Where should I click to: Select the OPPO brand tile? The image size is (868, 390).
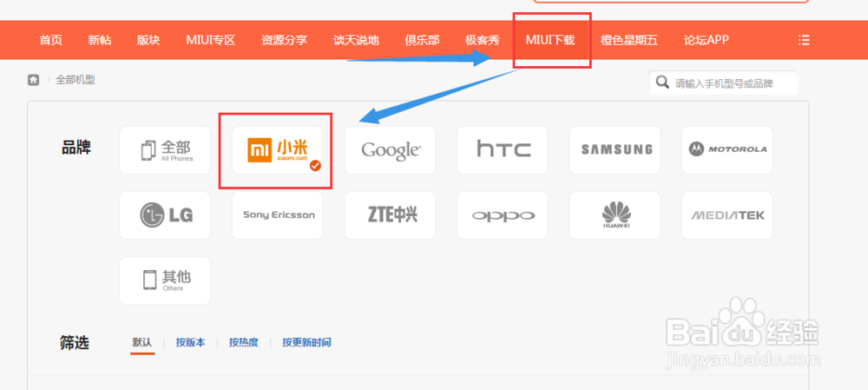[502, 215]
